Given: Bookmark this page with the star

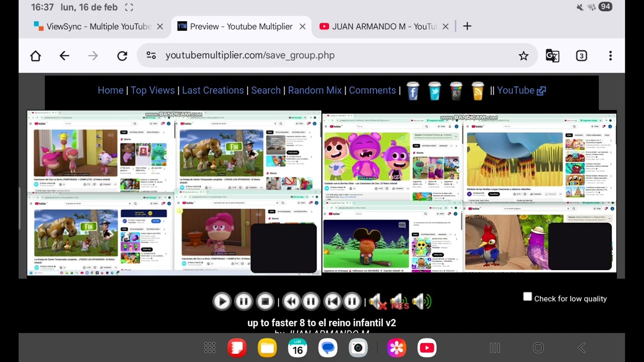Looking at the screenshot, I should tap(524, 56).
